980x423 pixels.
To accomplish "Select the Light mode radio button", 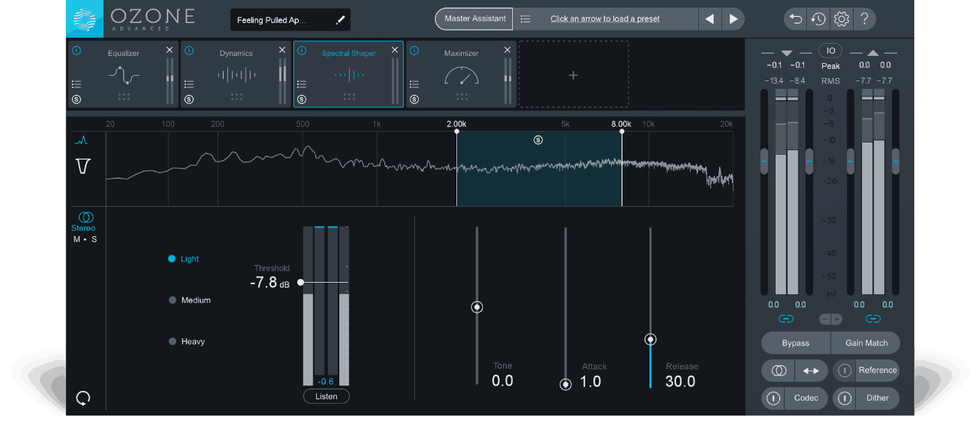I will [x=172, y=259].
